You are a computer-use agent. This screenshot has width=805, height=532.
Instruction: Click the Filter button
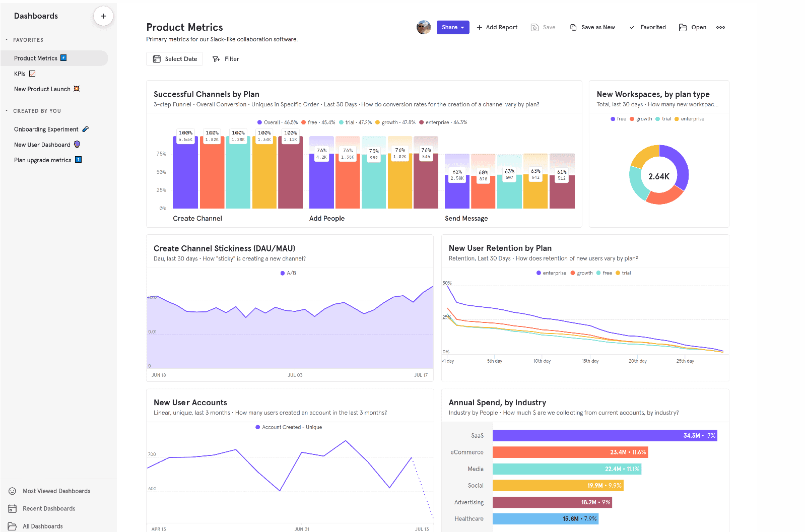click(x=226, y=59)
